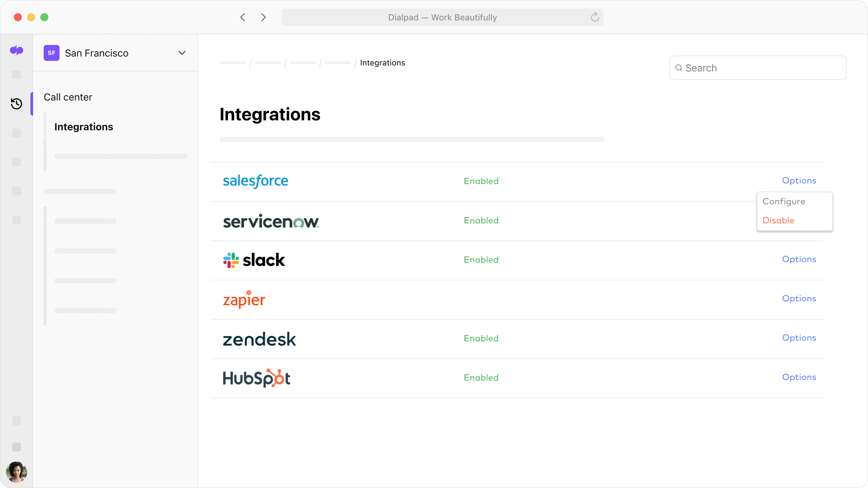Choose Disable from the options menu

[778, 221]
